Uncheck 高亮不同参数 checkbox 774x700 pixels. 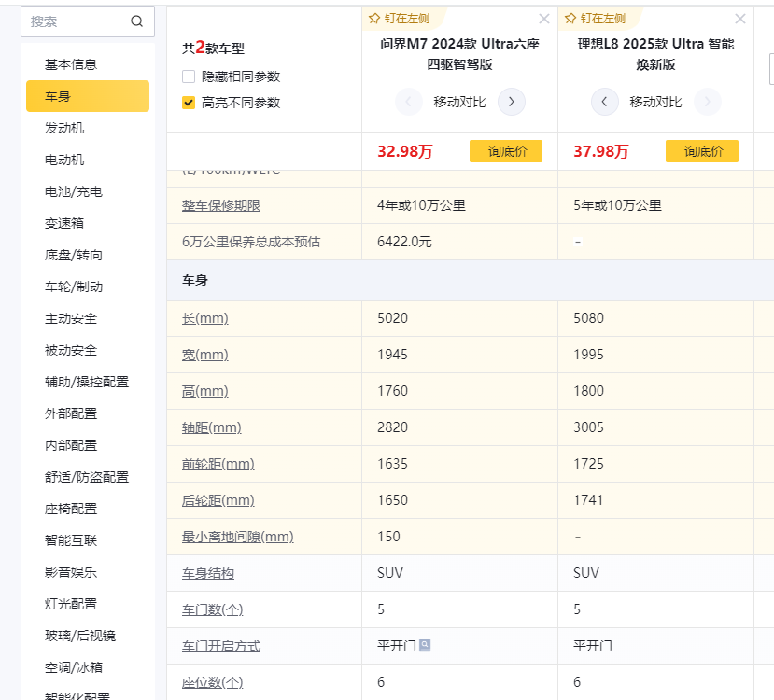click(x=189, y=103)
